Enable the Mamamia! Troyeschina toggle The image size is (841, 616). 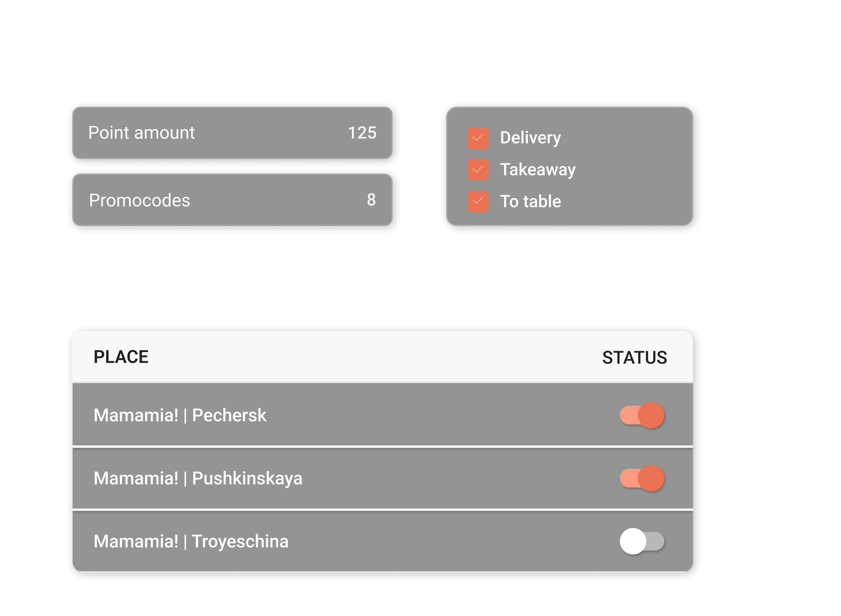tap(641, 541)
